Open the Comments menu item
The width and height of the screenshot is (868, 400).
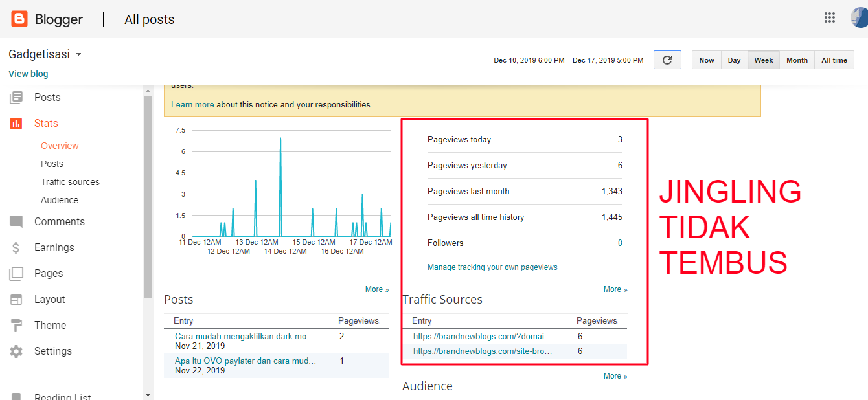60,222
